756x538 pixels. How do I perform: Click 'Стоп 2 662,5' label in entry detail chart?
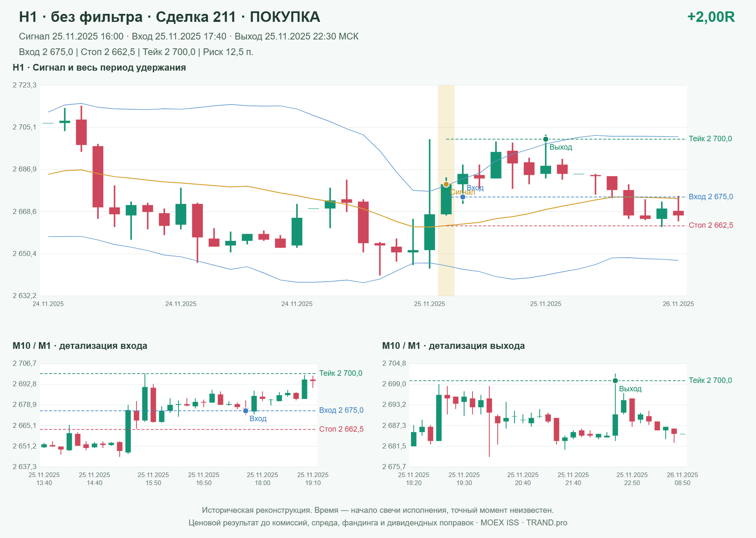341,429
